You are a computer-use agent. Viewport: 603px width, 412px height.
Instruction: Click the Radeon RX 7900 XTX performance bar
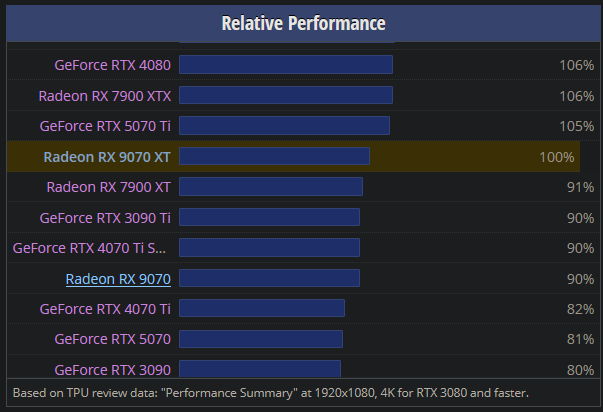point(286,95)
